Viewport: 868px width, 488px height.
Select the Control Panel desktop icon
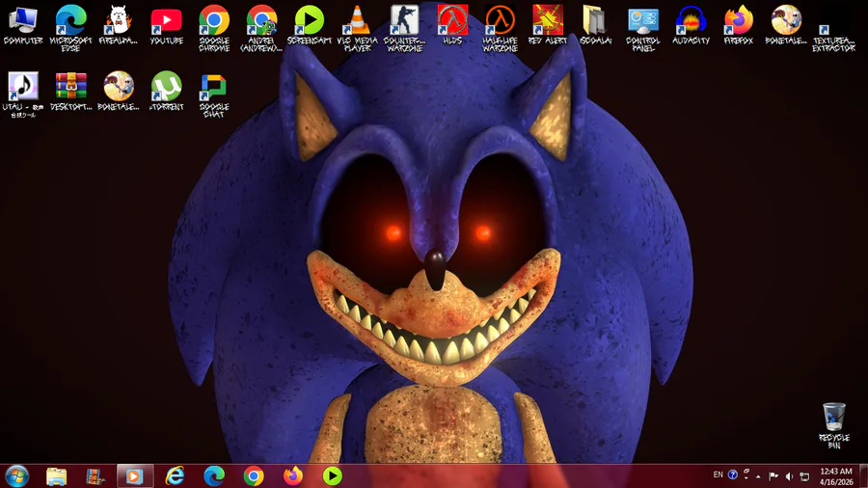642,28
